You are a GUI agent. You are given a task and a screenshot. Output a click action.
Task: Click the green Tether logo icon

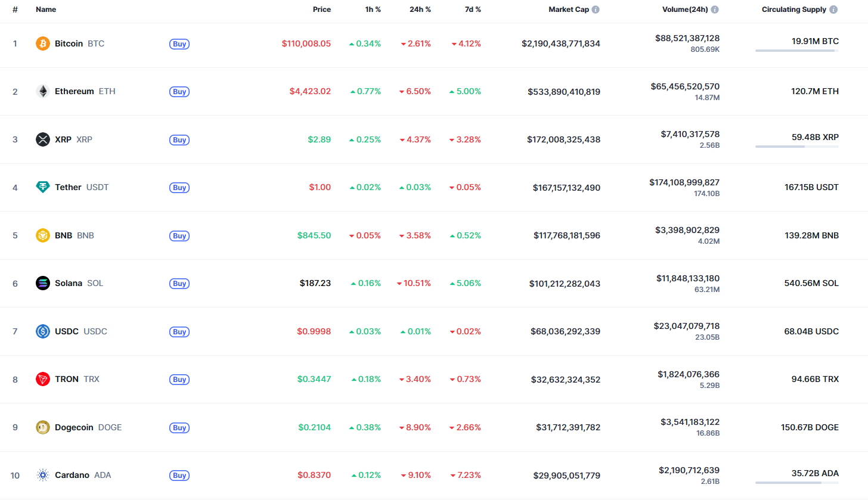click(x=43, y=187)
